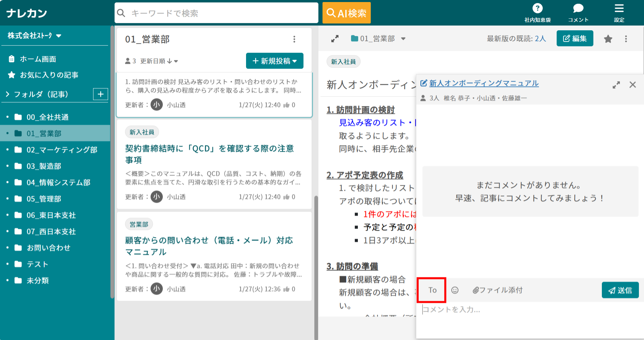Open the kebab menu on 01_営業部 list header
The image size is (644, 340).
tap(294, 39)
